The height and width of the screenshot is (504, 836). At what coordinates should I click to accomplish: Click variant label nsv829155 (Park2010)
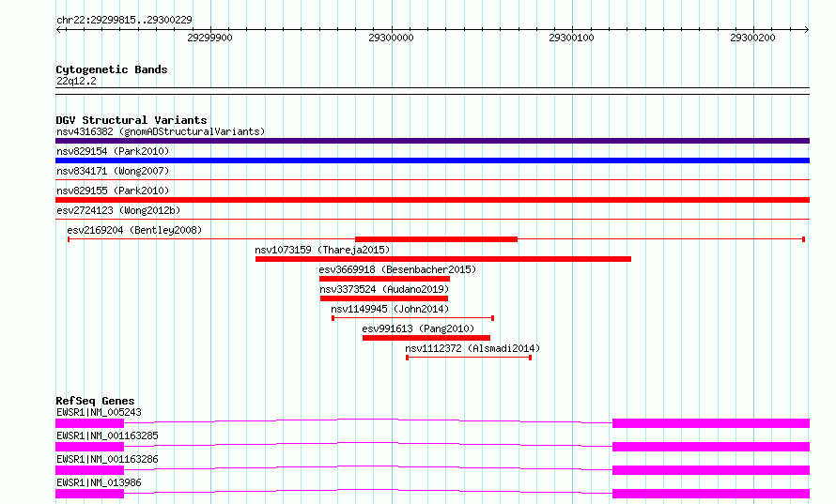pyautogui.click(x=113, y=191)
